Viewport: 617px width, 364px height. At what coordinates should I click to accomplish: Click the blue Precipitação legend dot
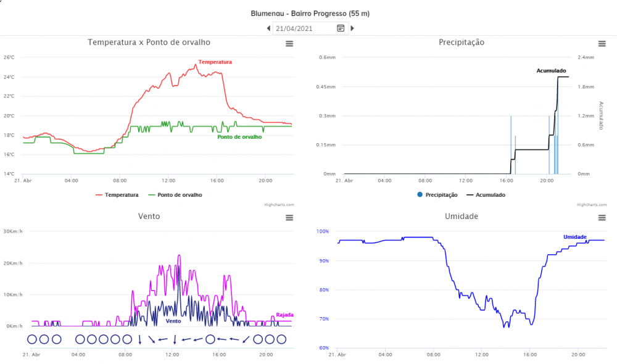point(420,195)
